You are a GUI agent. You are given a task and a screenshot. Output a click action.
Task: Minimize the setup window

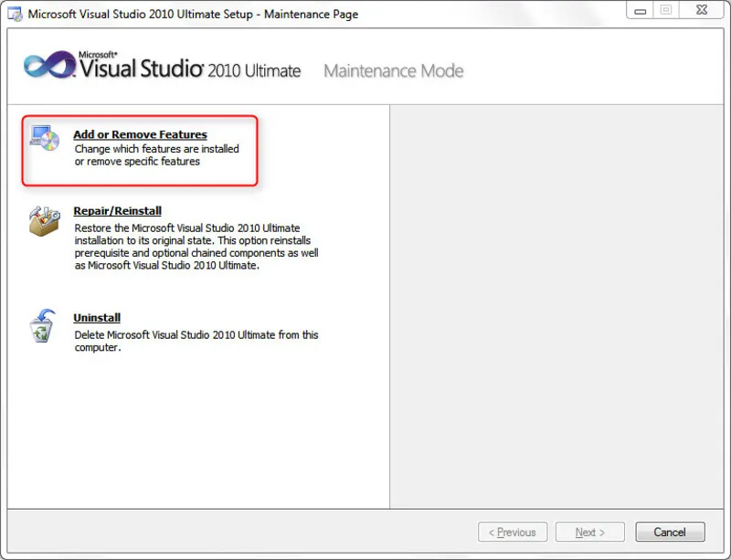tap(641, 10)
